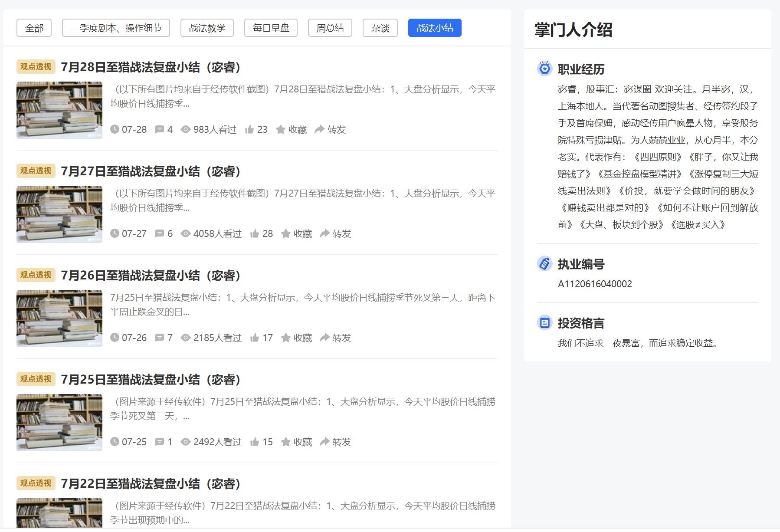The height and width of the screenshot is (532, 780).
Task: Click the star 收藏 icon on 07-25 post
Action: (286, 442)
